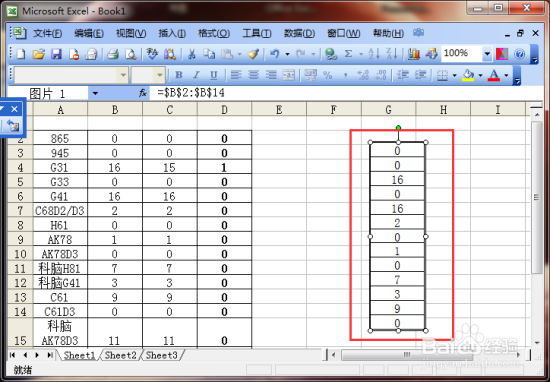Undo the last action
The width and height of the screenshot is (550, 382).
(x=274, y=54)
